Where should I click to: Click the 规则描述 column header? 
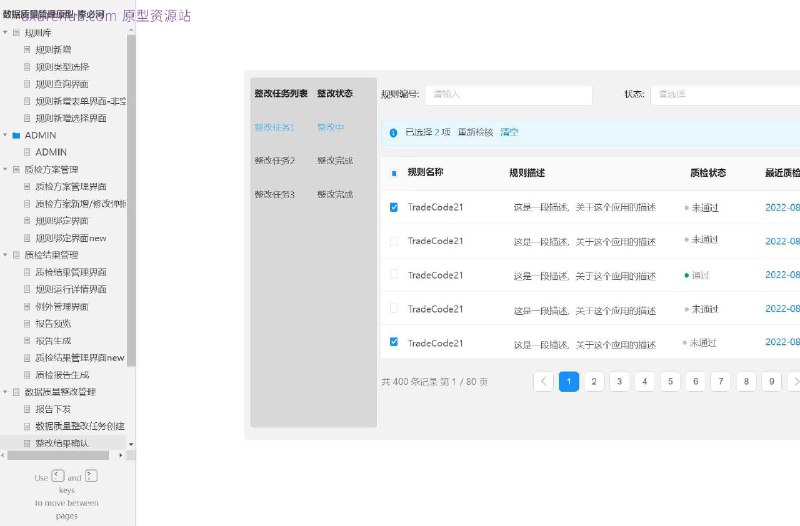coord(527,173)
